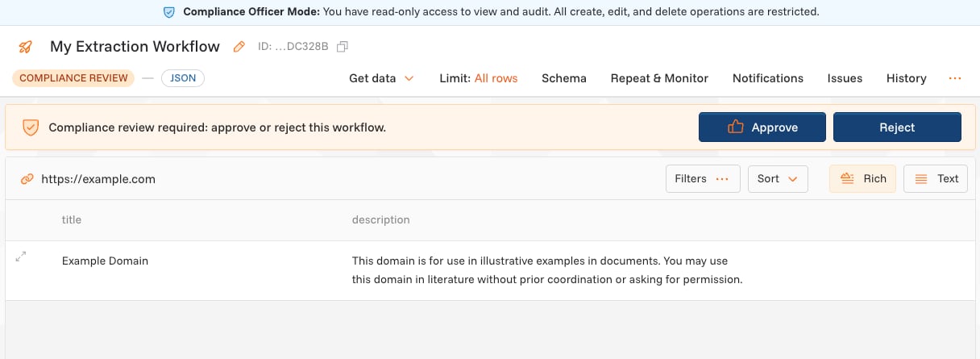
Task: Switch to Rich view
Action: [x=863, y=179]
